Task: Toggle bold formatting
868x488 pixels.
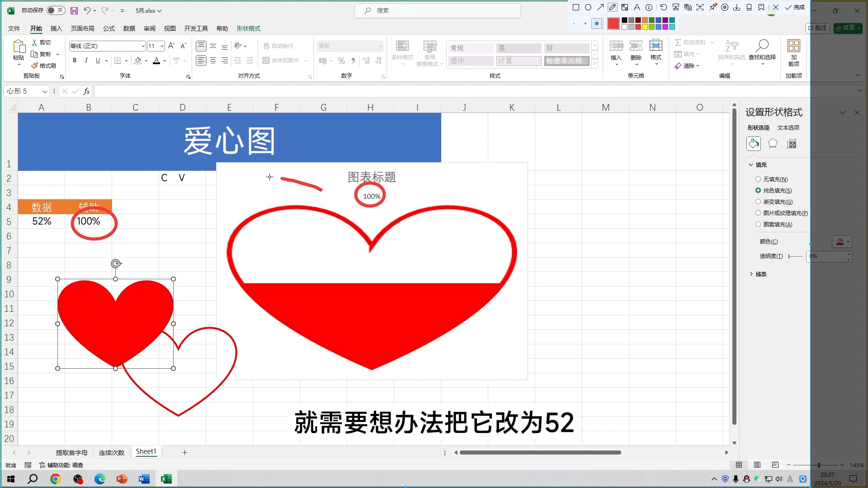Action: click(75, 61)
